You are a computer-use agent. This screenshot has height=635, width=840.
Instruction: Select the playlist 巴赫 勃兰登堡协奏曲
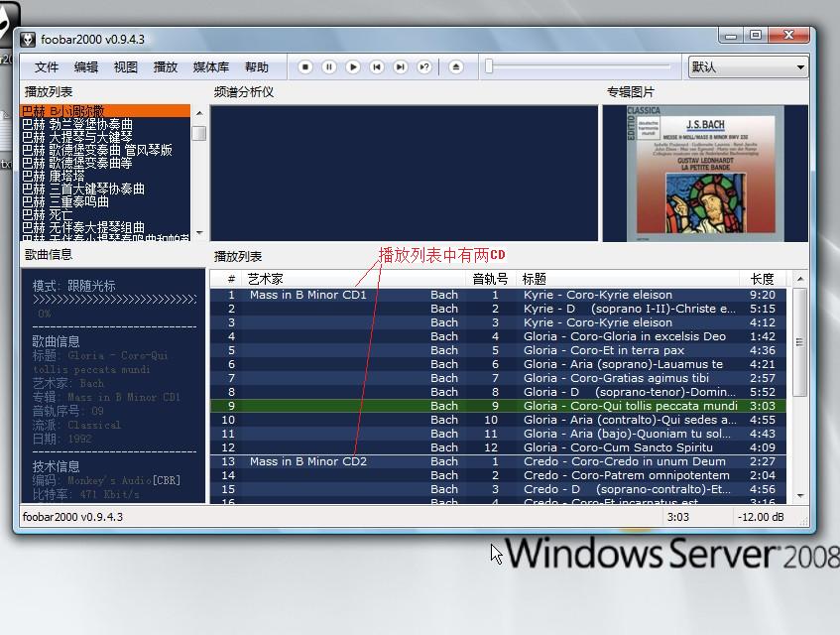(x=105, y=124)
